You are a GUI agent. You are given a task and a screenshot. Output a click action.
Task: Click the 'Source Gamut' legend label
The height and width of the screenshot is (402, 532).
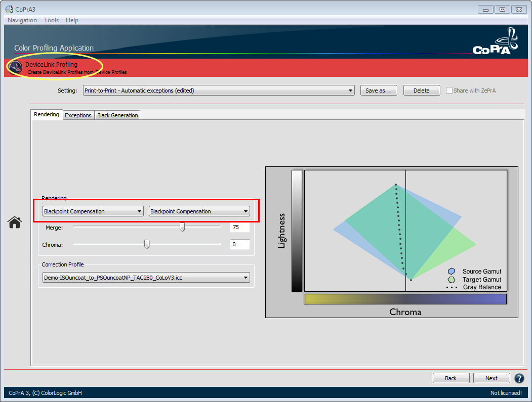(482, 271)
